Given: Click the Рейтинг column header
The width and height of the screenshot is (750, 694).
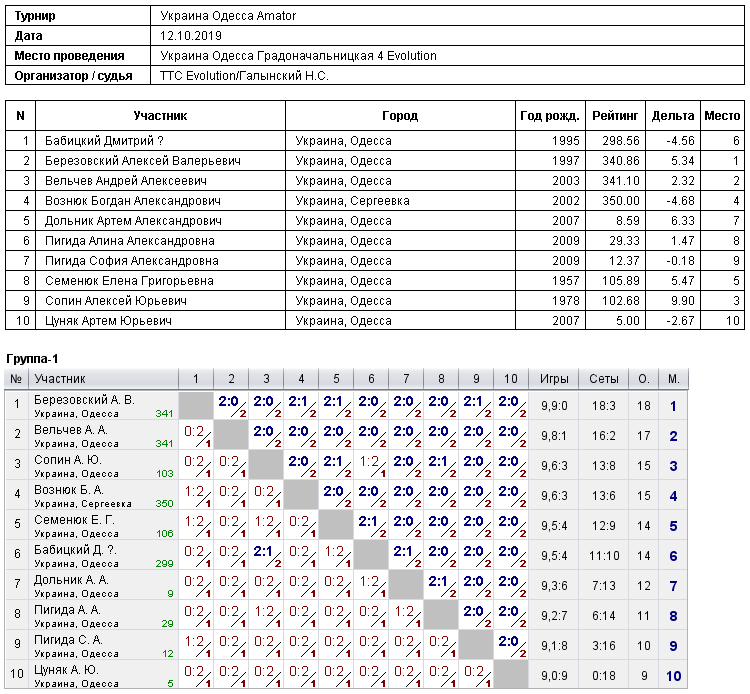Looking at the screenshot, I should coord(615,116).
